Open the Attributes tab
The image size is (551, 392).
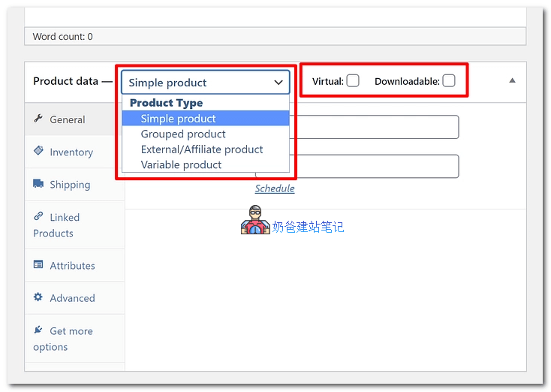pyautogui.click(x=74, y=265)
